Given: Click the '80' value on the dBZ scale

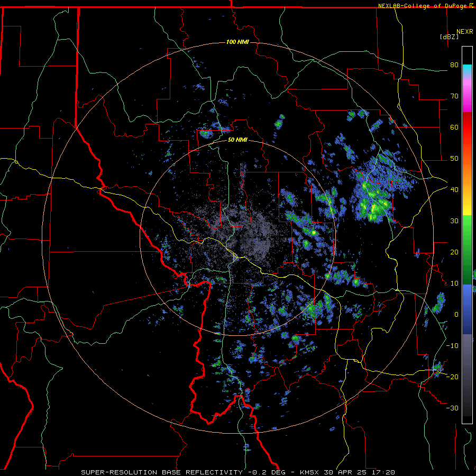Looking at the screenshot, I should [454, 65].
